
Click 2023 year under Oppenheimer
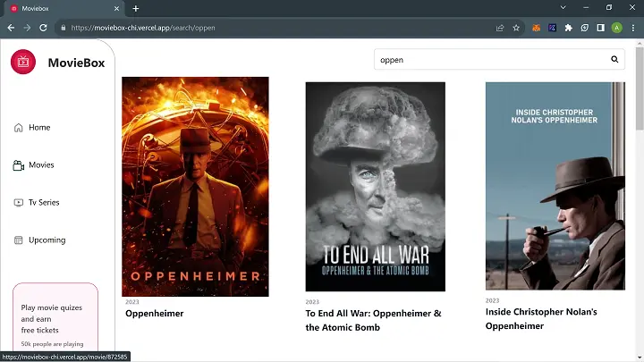(132, 302)
